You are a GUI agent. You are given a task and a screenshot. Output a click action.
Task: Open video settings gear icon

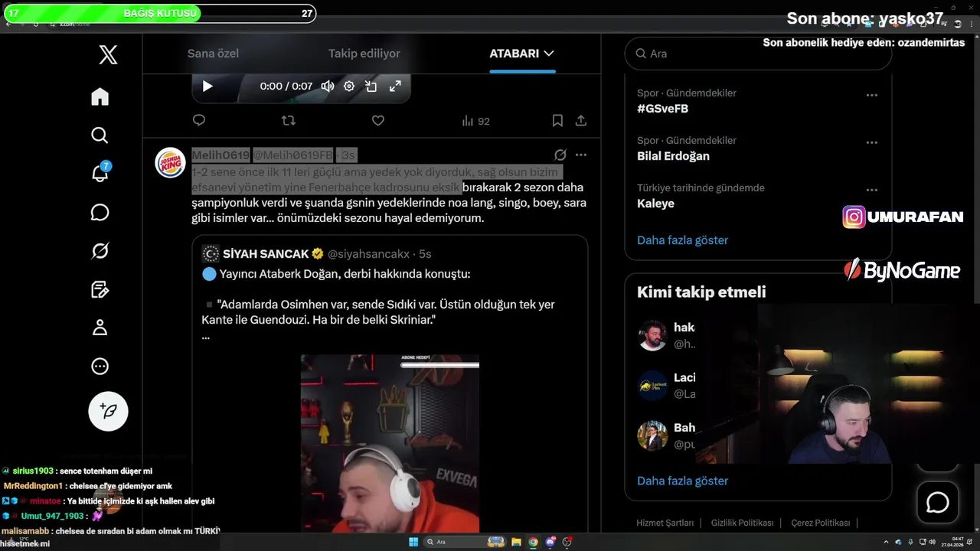[x=349, y=86]
